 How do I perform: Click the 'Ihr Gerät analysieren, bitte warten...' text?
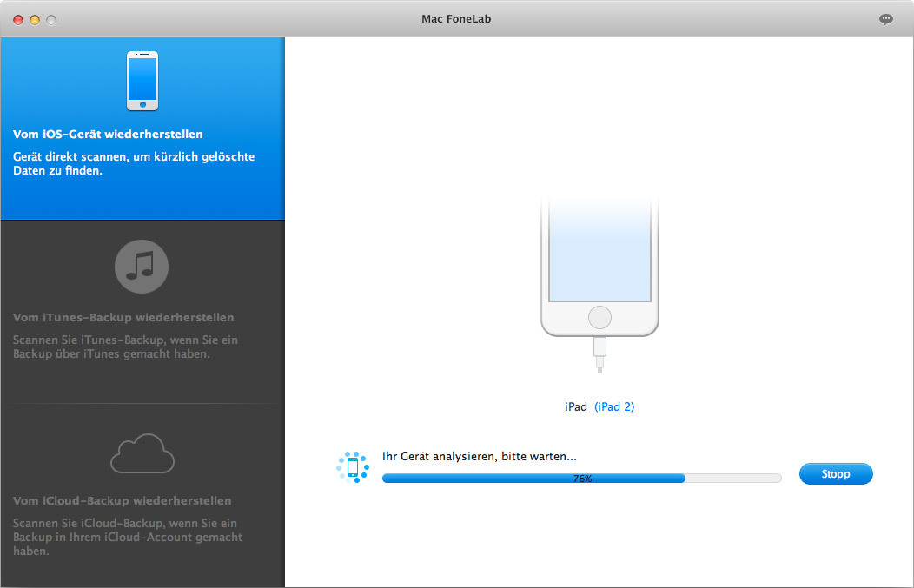[479, 456]
